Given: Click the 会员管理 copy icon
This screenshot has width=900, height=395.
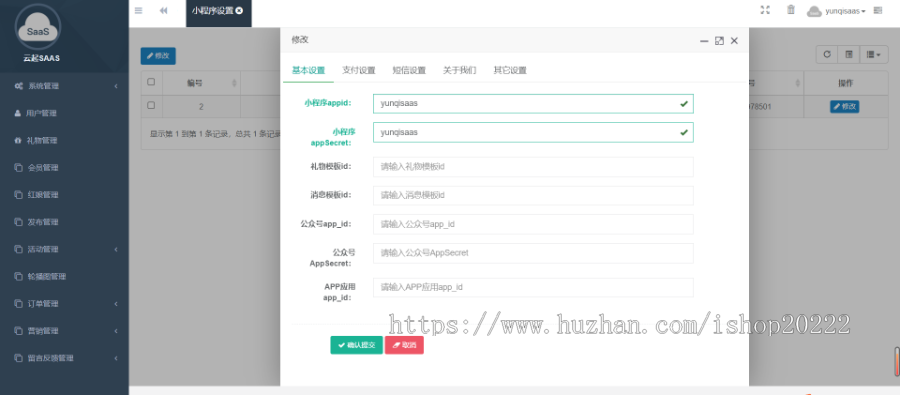Looking at the screenshot, I should coord(18,168).
